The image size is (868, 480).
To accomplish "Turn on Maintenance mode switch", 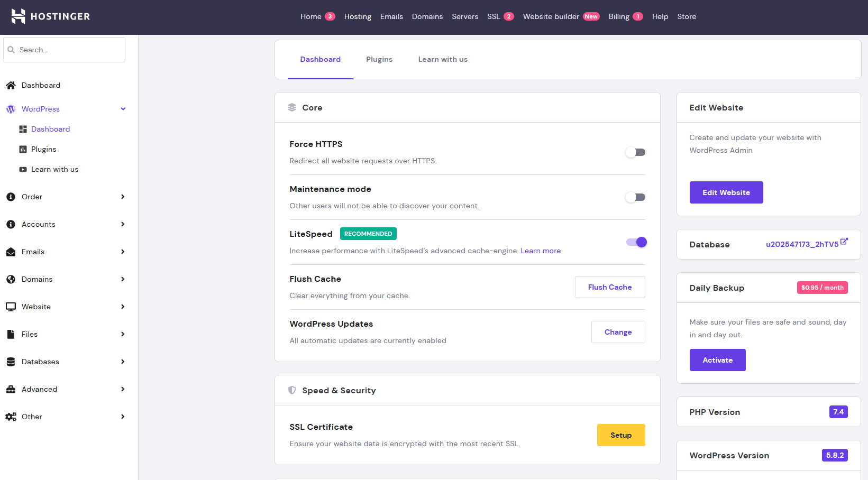I will click(x=635, y=197).
